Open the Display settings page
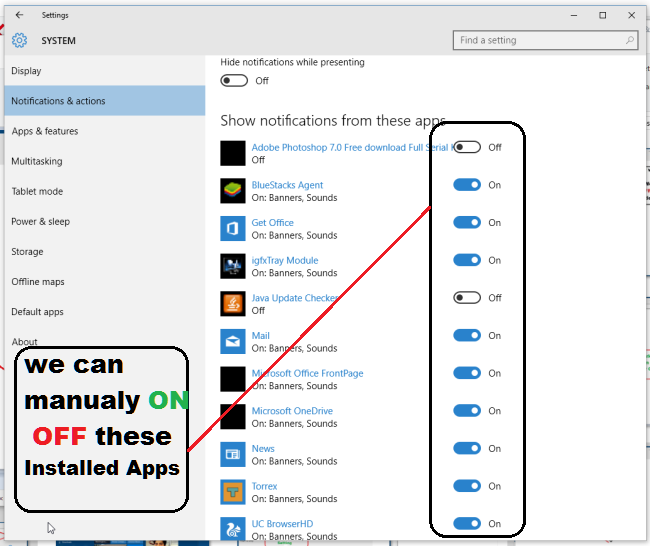The width and height of the screenshot is (650, 546). point(105,71)
